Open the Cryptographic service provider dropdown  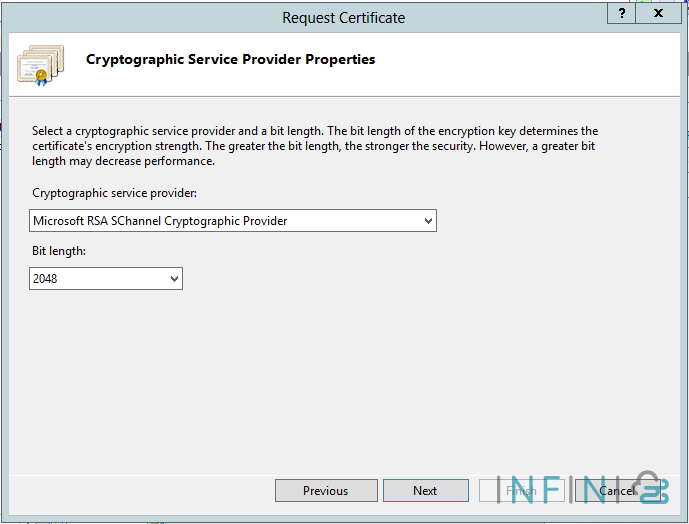233,220
